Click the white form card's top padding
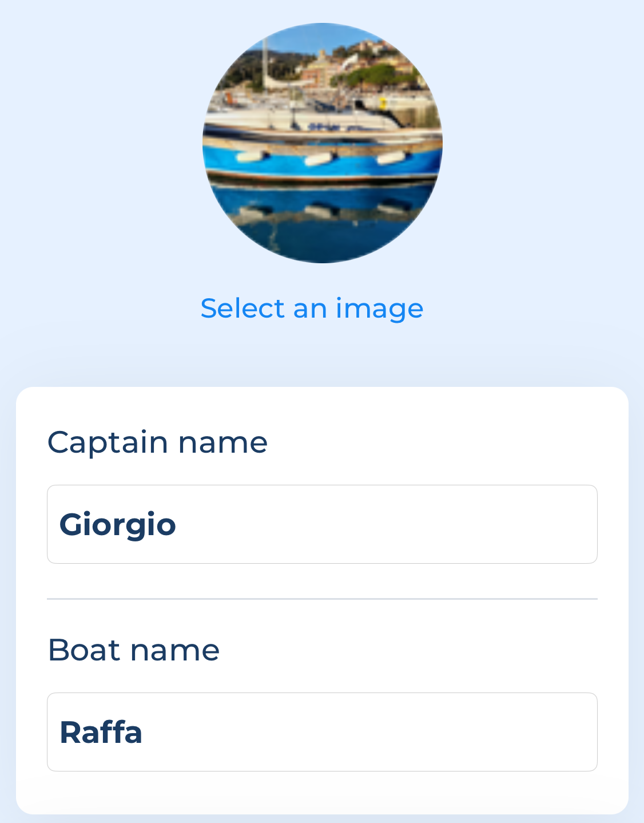The width and height of the screenshot is (644, 823). coord(322,405)
